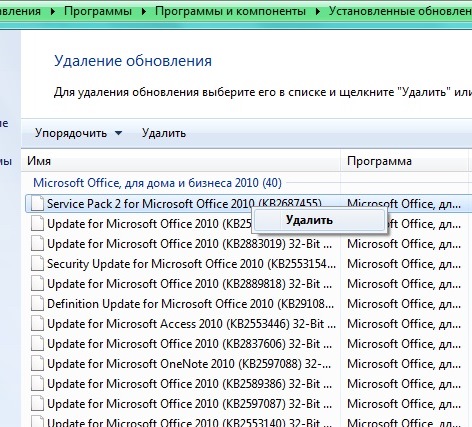Sort by the Программа column header
Viewport: 472px width, 427px height.
tap(404, 161)
